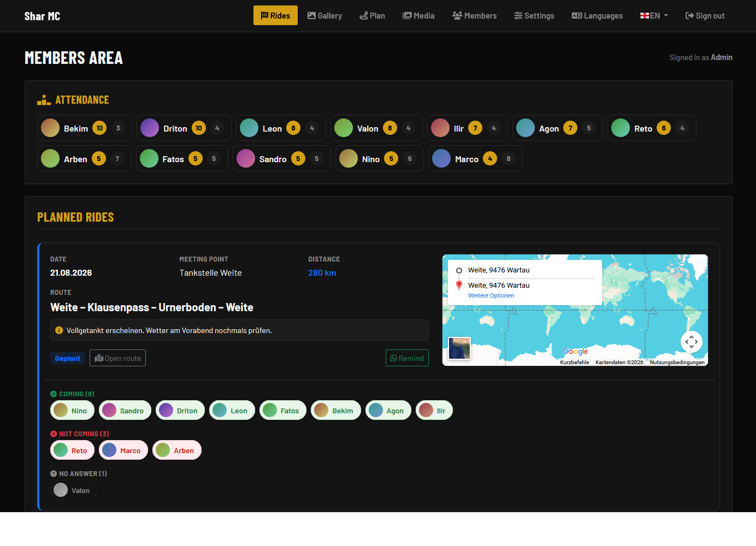This screenshot has height=546, width=756.
Task: Click the map fullscreen toggle icon
Action: [x=691, y=342]
